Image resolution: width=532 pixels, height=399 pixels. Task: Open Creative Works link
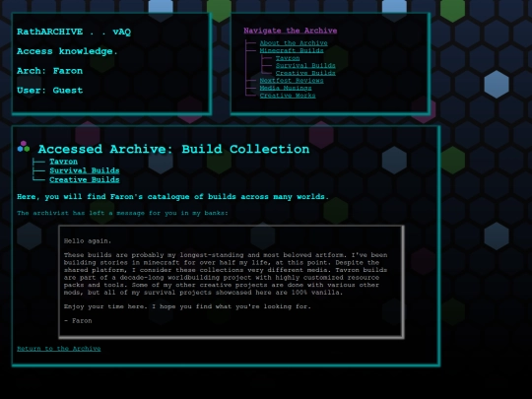tap(288, 96)
